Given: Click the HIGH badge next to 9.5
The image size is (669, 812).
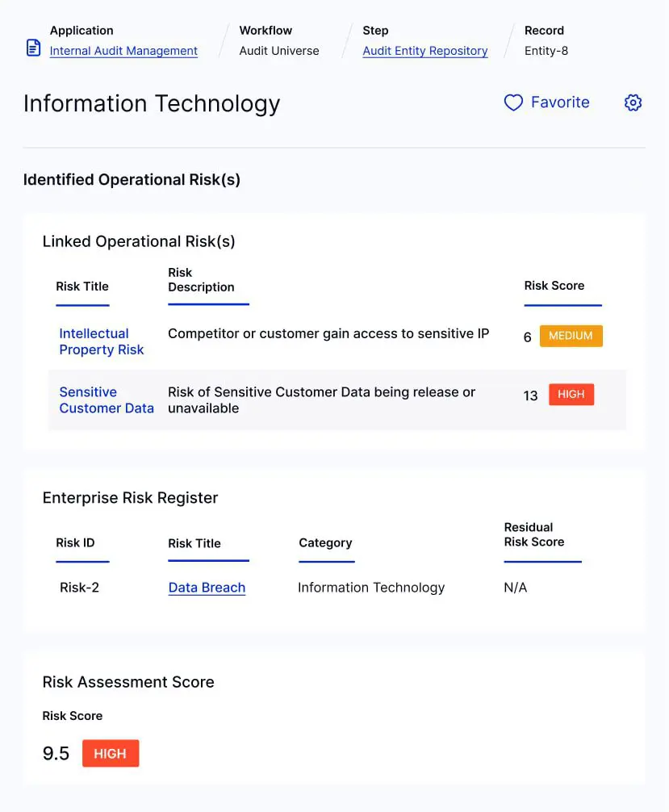Looking at the screenshot, I should point(111,753).
